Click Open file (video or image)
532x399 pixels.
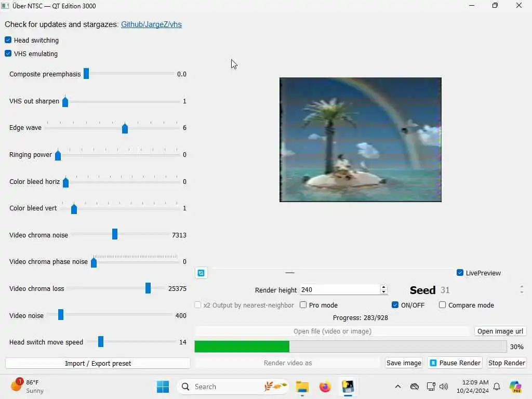tap(332, 331)
